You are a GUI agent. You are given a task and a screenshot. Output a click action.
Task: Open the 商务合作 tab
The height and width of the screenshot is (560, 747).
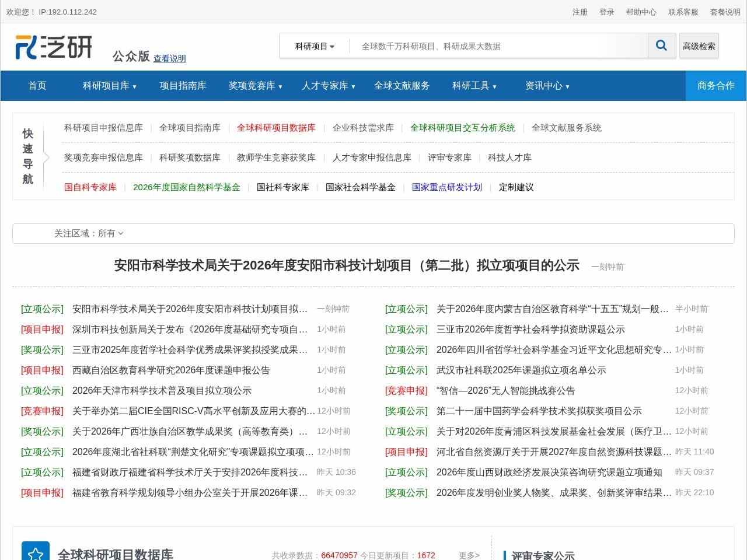tap(716, 86)
